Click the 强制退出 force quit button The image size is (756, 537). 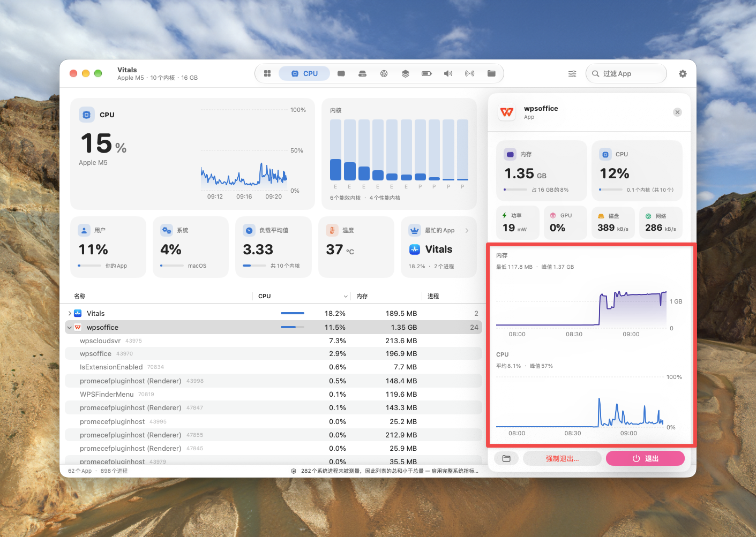[x=562, y=458]
